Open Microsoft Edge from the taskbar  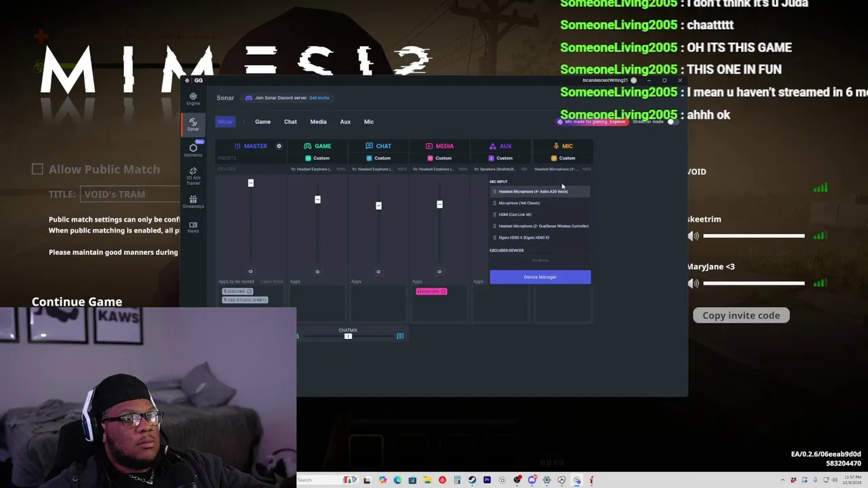[x=397, y=480]
